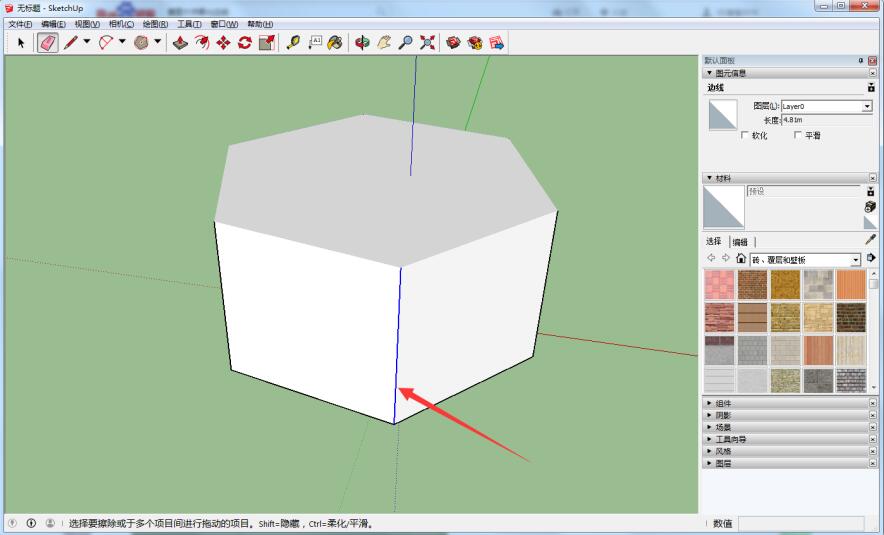Expand the 阴影 (shadows) panel
This screenshot has height=535, width=884.
click(x=723, y=415)
